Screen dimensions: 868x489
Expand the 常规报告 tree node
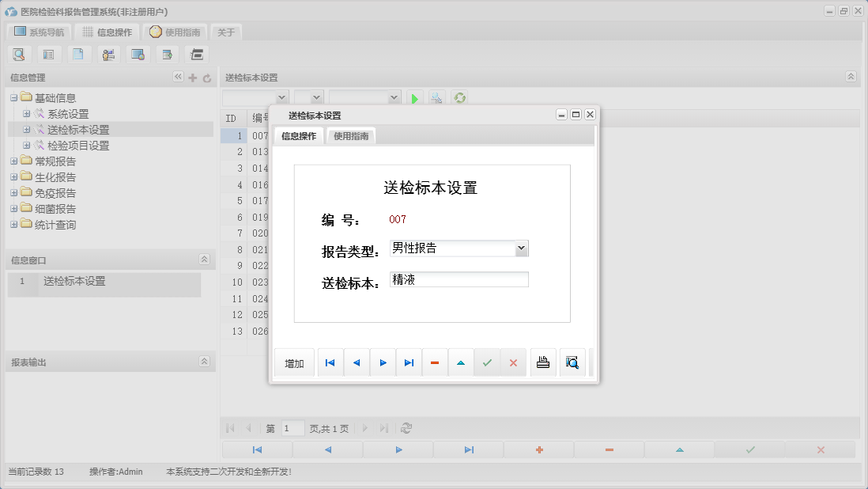point(13,161)
